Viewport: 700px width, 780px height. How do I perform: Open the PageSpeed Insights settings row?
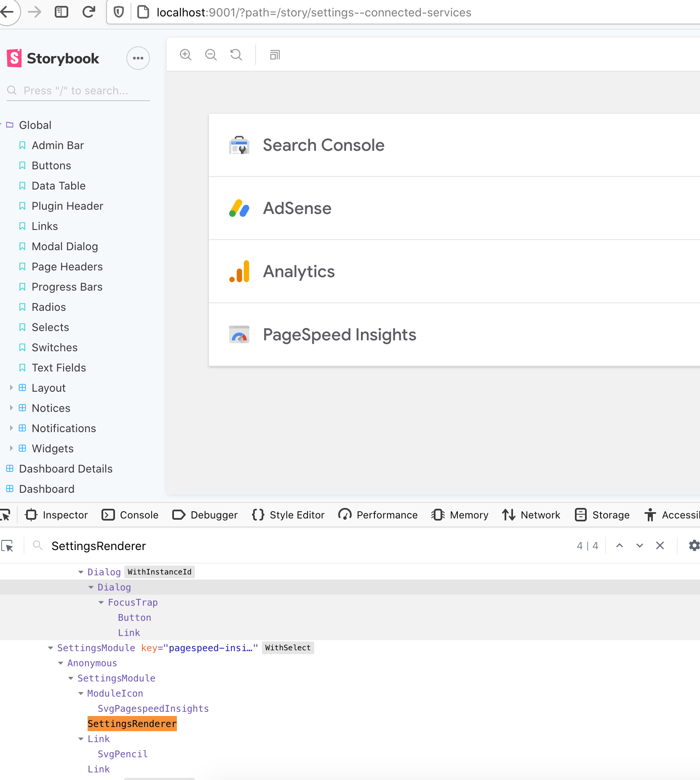[x=454, y=335]
